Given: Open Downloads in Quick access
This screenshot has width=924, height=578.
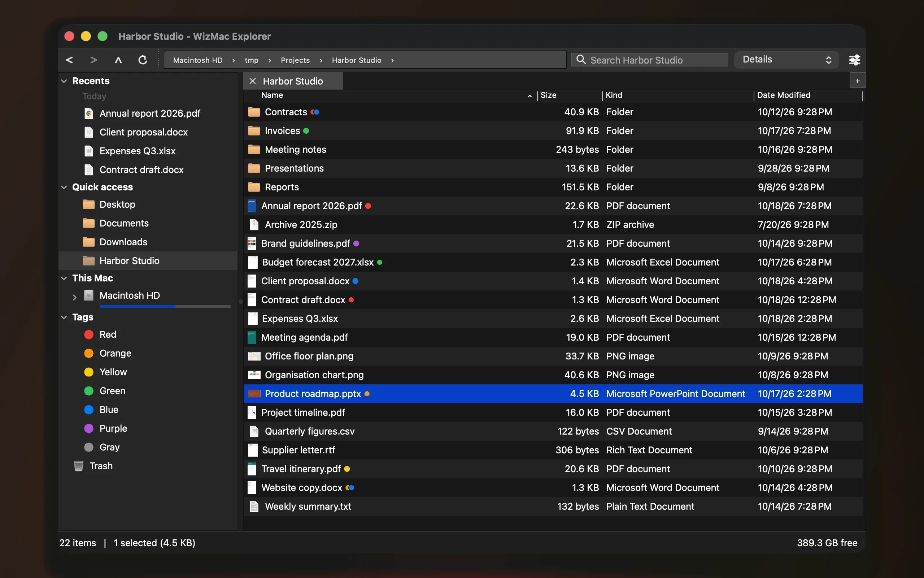Looking at the screenshot, I should coord(148,242).
